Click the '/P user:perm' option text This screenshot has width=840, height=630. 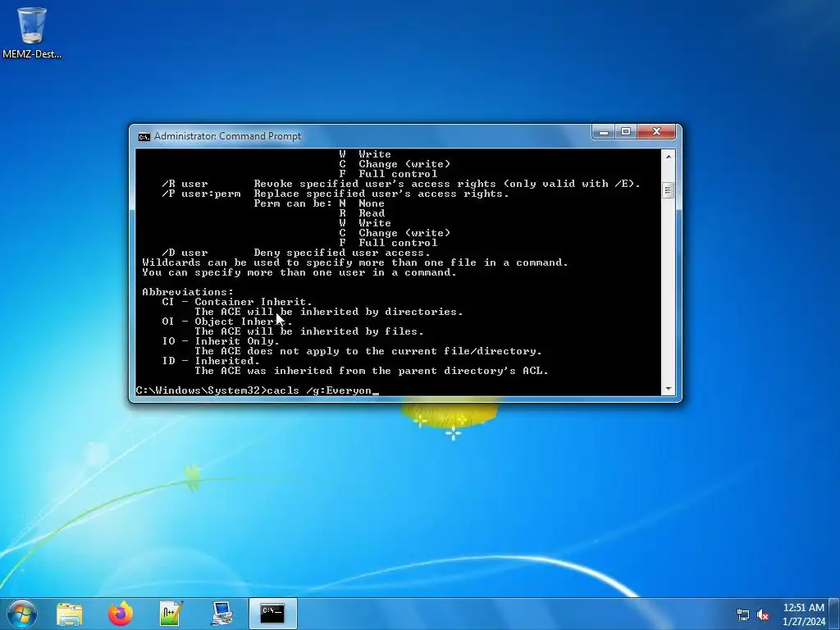coord(202,194)
